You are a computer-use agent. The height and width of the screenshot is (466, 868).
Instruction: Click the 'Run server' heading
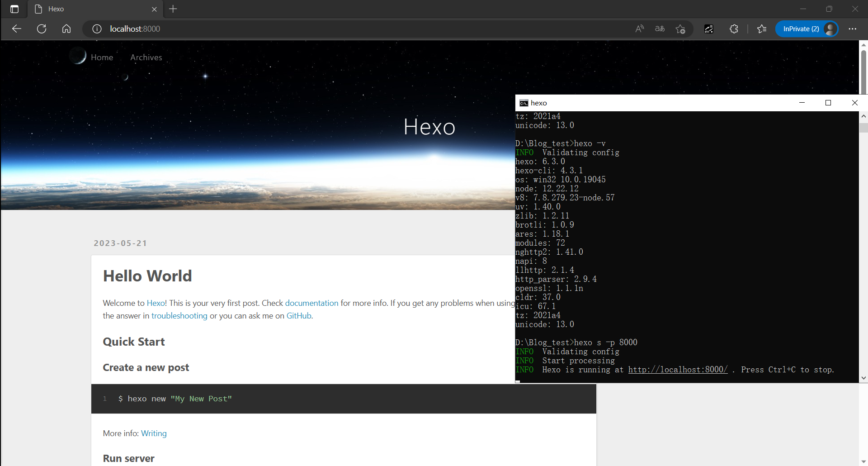[x=129, y=459]
